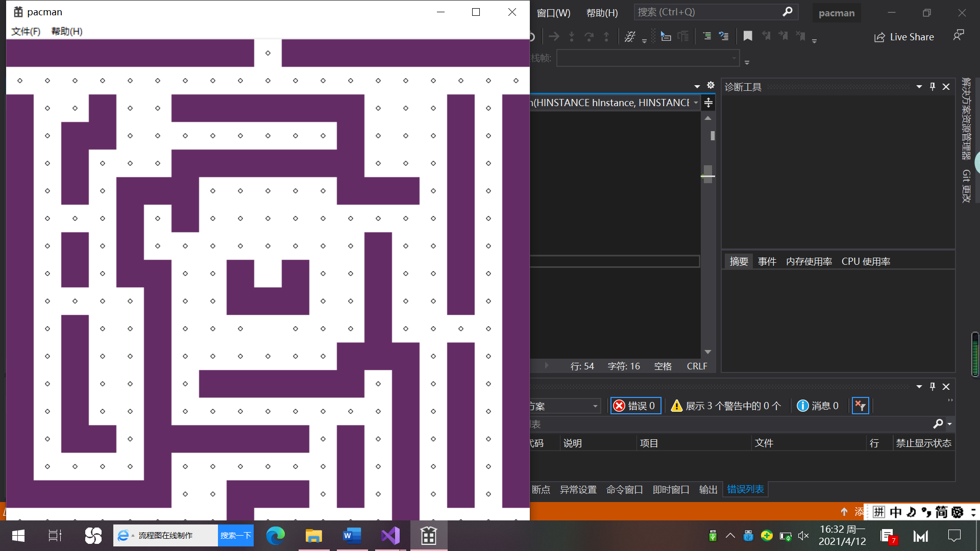Click the split editor window icon
The image size is (980, 551).
[708, 103]
